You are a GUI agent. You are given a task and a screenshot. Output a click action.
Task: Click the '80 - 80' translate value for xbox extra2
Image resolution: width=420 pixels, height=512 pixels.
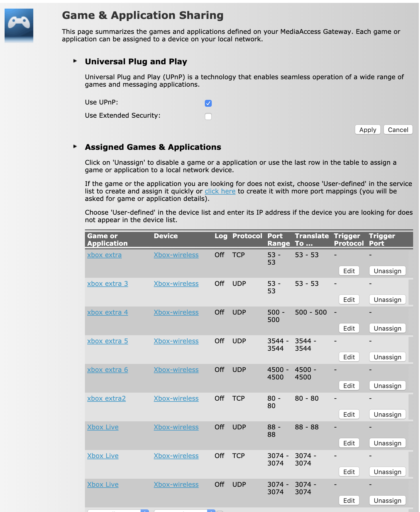(x=307, y=398)
